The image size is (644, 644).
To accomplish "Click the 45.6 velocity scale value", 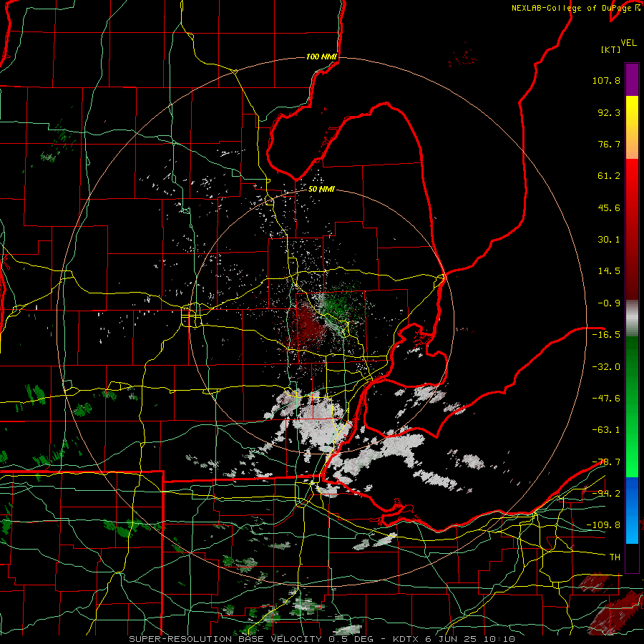I will tap(609, 208).
